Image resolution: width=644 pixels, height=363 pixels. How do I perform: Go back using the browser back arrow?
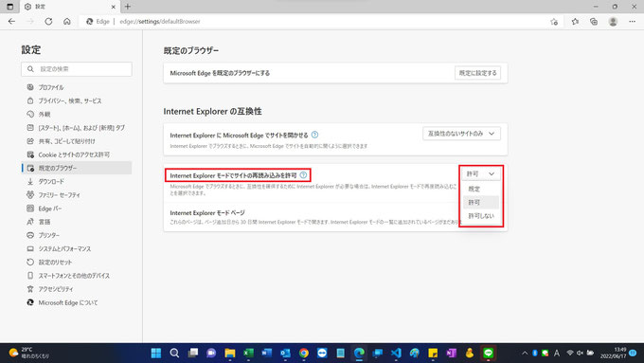(x=11, y=22)
